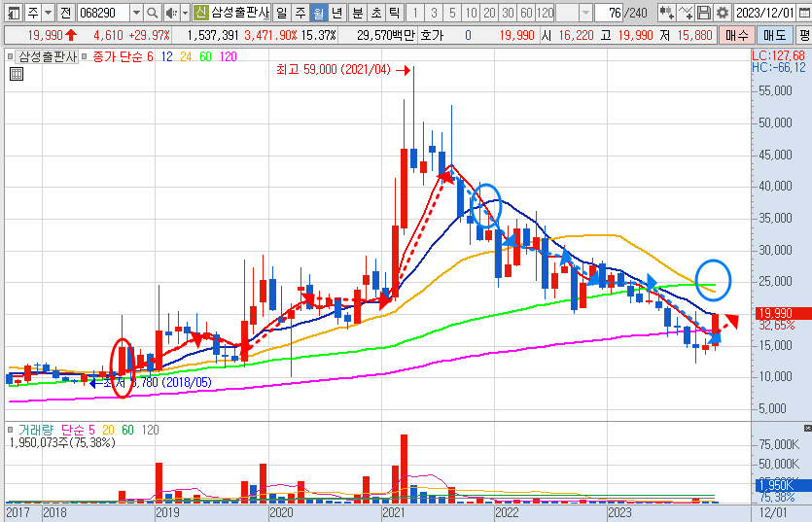Screen dimensions: 812x522
Task: Click the candle count field showing 76
Action: (x=610, y=13)
